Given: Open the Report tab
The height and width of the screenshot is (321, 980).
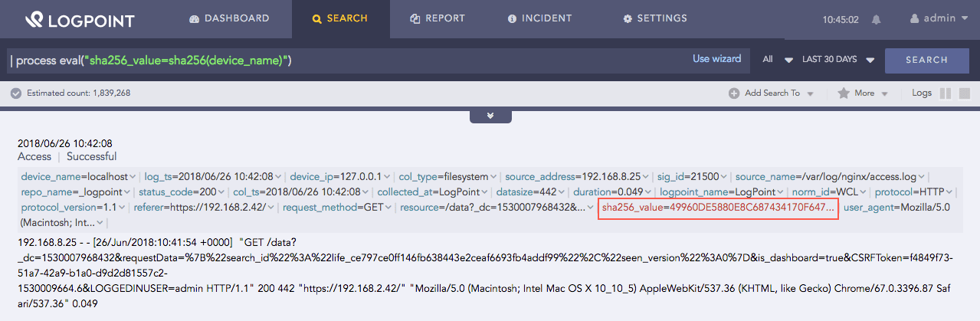Looking at the screenshot, I should tap(438, 18).
